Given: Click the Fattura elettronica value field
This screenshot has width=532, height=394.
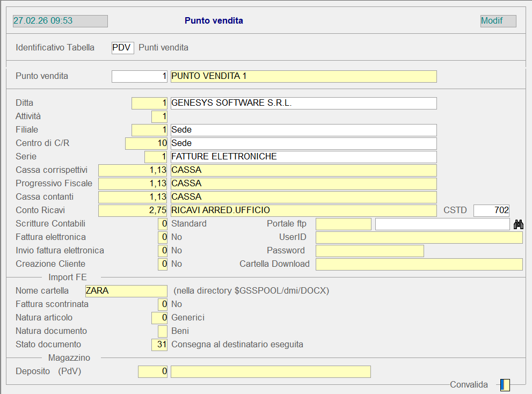Looking at the screenshot, I should pos(163,237).
